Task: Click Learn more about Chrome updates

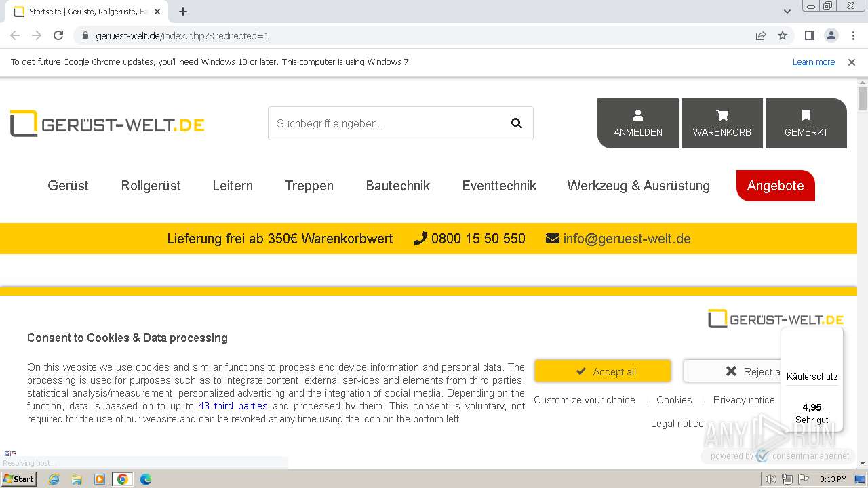Action: point(814,62)
